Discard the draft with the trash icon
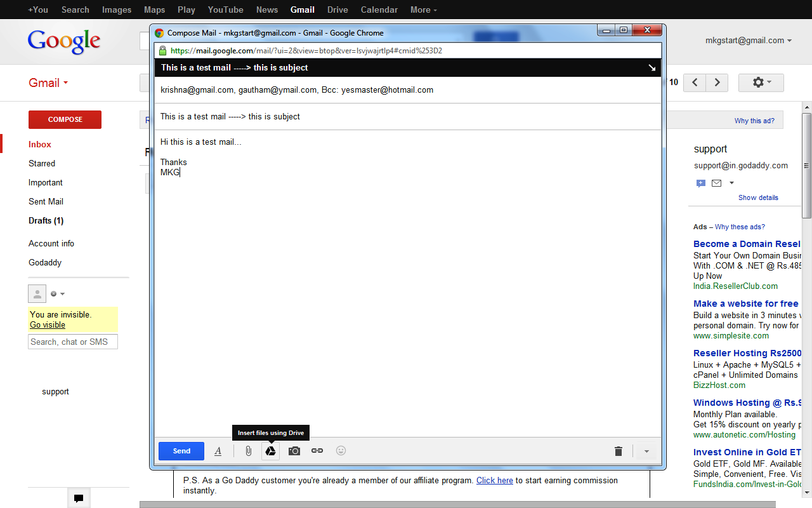Viewport: 812px width, 508px height. pos(618,451)
